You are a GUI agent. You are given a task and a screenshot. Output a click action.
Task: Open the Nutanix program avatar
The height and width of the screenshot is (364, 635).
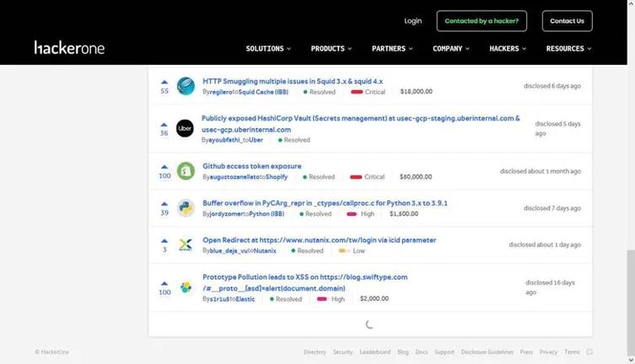click(x=186, y=244)
